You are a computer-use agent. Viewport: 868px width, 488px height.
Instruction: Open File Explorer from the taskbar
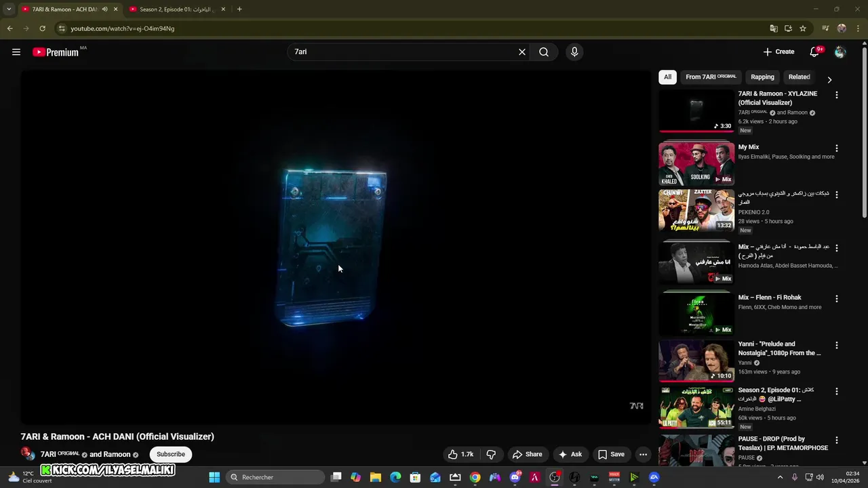(x=376, y=477)
